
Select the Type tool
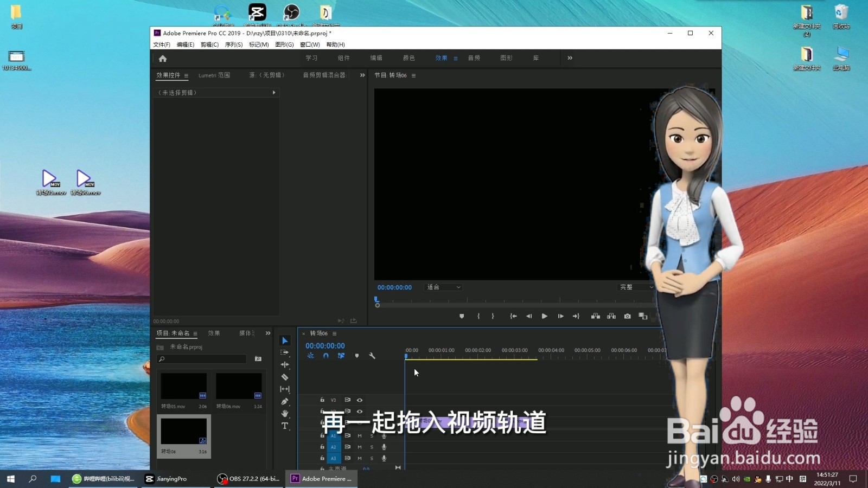coord(285,426)
